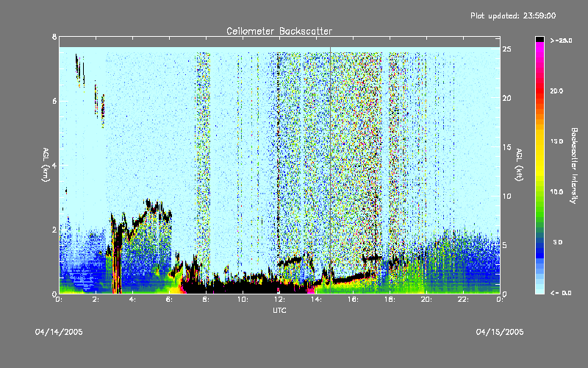Viewport: 588px width, 368px height.
Task: Click the "8:" hour tick on UTC axis
Action: (206, 300)
